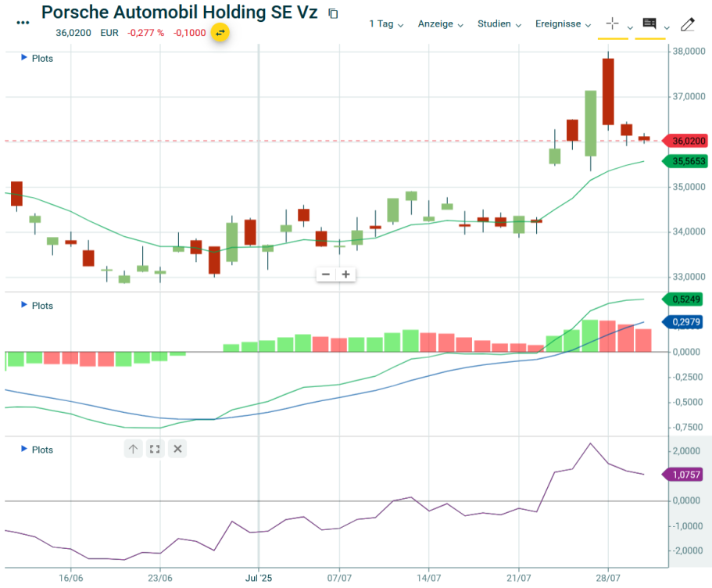Image resolution: width=712 pixels, height=588 pixels.
Task: Open the three-dot more options menu
Action: click(23, 23)
